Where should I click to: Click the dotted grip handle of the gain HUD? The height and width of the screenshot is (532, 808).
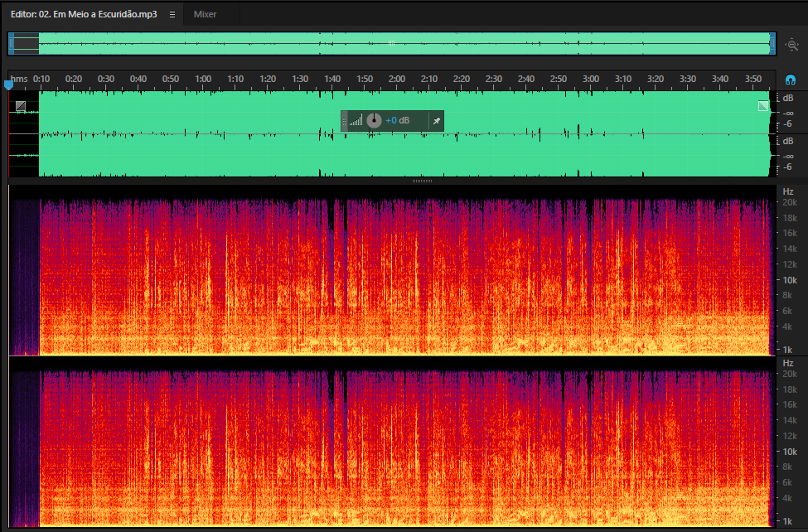[344, 121]
